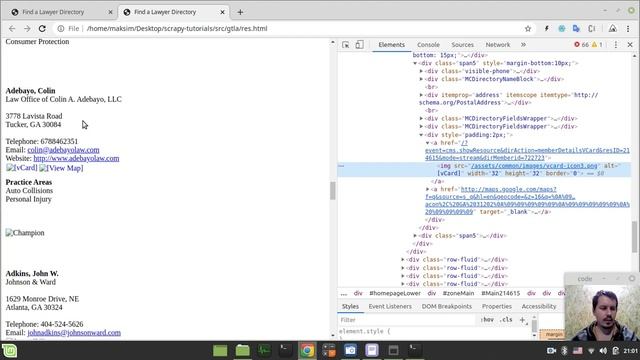Click the lightning bolt extension icon
The image size is (640, 360).
(546, 29)
